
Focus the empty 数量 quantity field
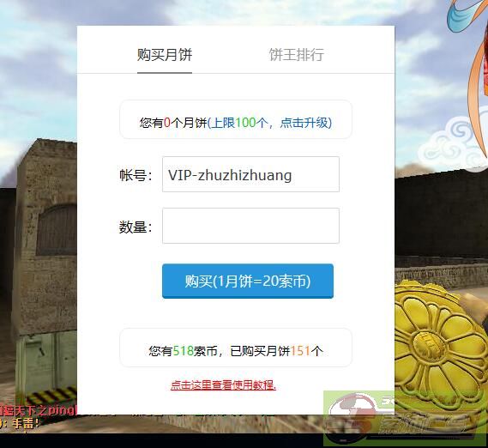(250, 226)
